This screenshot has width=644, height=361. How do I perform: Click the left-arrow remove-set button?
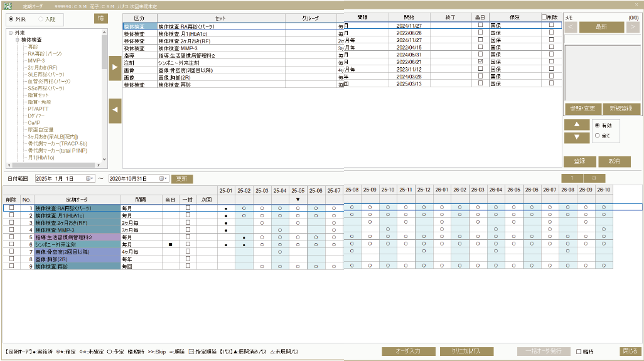(115, 110)
